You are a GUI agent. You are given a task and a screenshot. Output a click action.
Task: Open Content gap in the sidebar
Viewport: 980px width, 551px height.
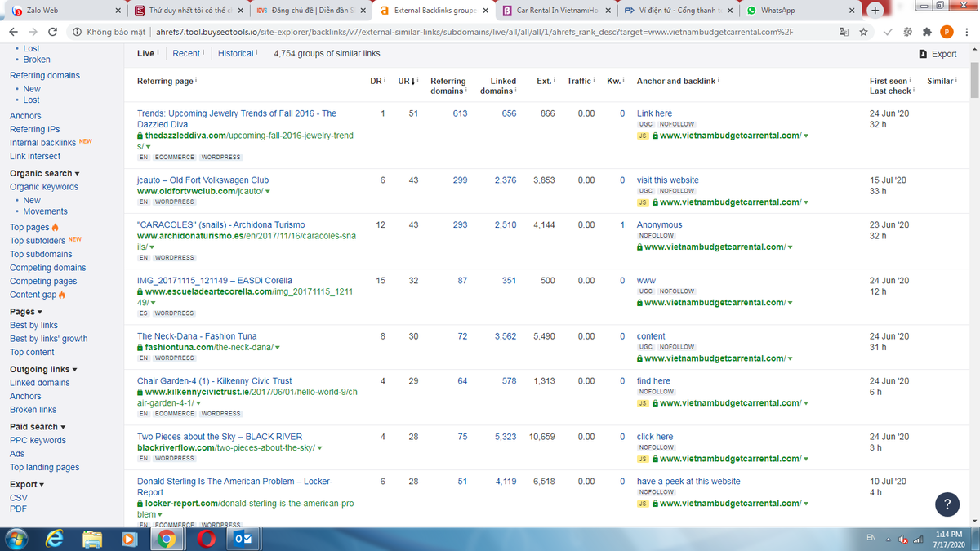[x=33, y=295]
